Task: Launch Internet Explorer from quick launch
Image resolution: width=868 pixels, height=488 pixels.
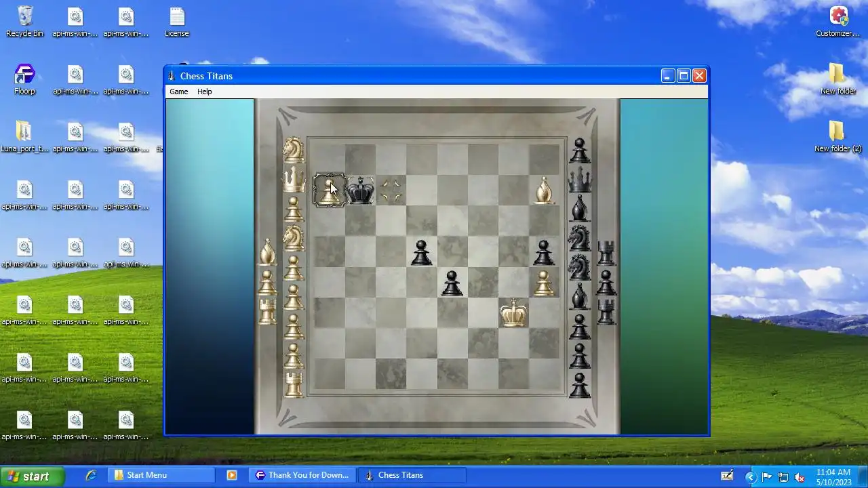Action: pyautogui.click(x=91, y=475)
